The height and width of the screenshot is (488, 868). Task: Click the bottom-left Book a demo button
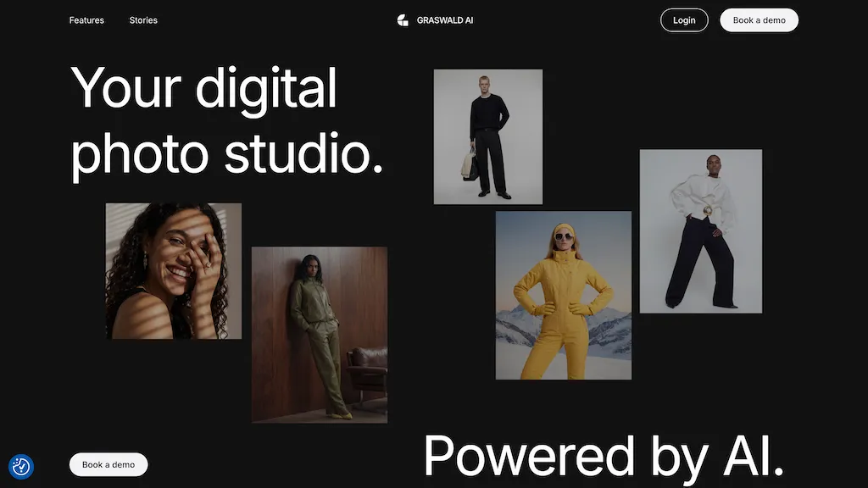[x=108, y=464]
